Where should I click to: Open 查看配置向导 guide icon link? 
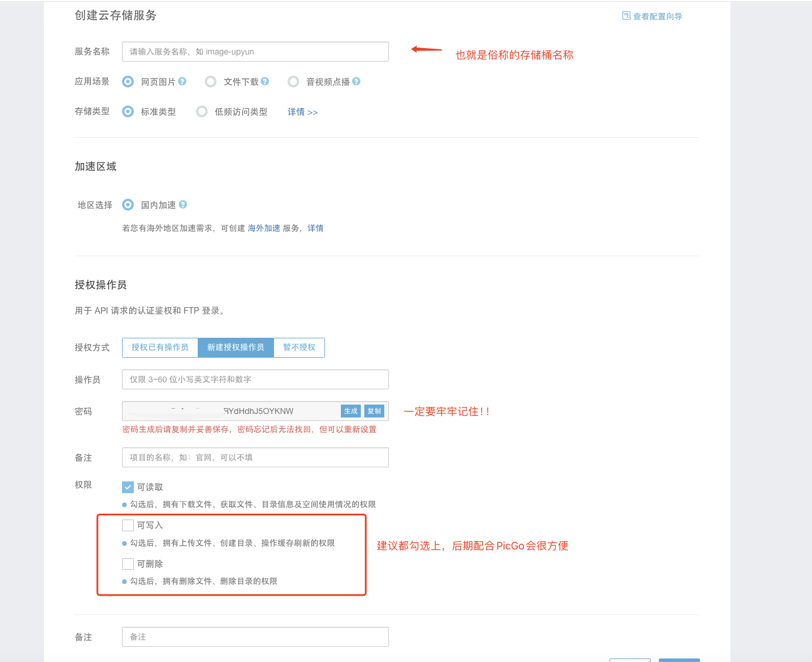(626, 16)
